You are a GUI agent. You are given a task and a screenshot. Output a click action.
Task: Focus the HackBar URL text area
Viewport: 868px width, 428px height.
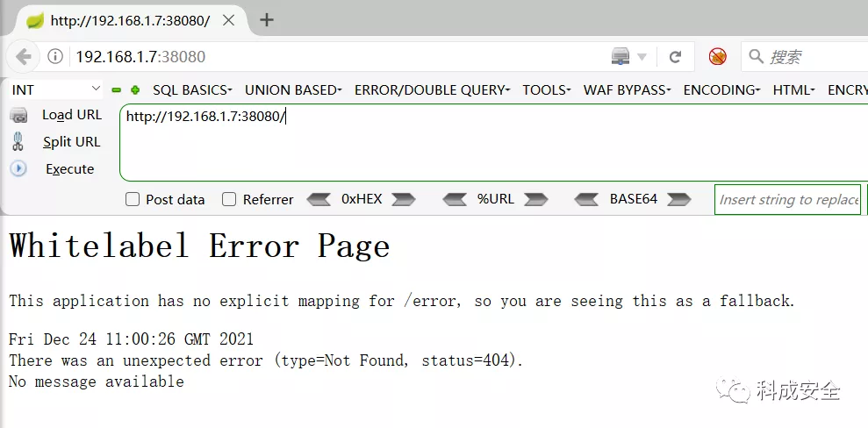tap(494, 143)
